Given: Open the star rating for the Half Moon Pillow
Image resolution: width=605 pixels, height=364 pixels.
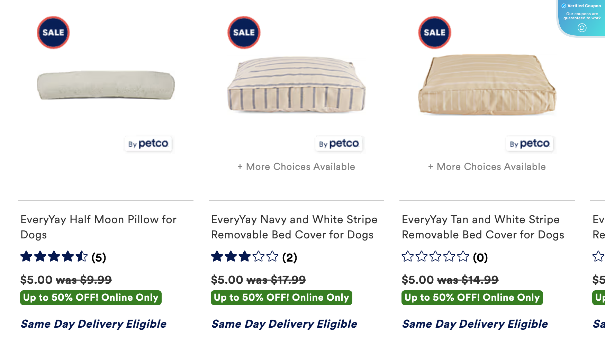Looking at the screenshot, I should (x=54, y=257).
